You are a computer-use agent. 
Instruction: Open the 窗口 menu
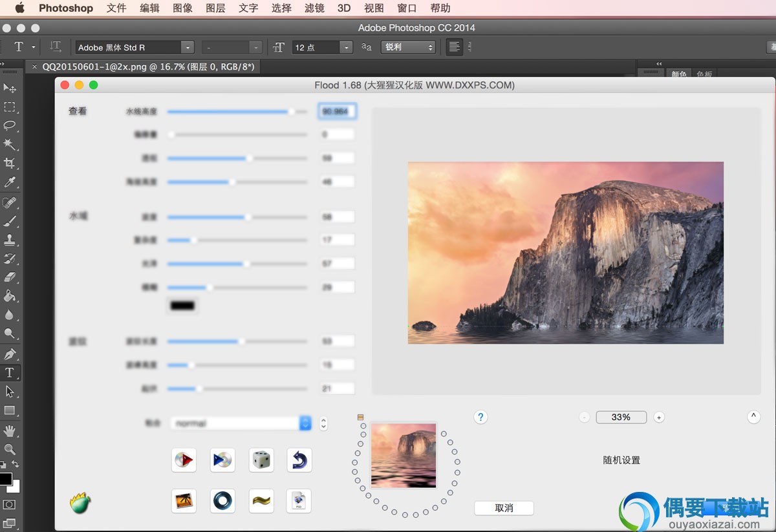pos(407,8)
